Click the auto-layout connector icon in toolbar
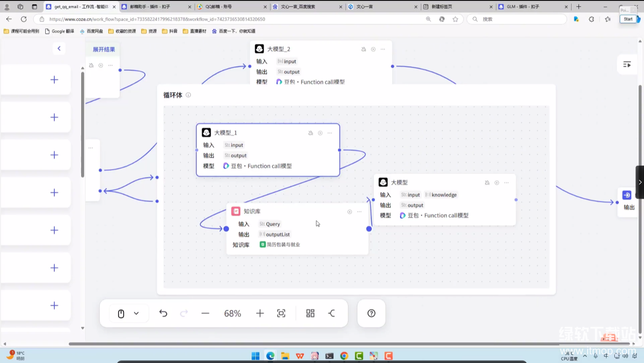644x363 pixels. click(331, 314)
